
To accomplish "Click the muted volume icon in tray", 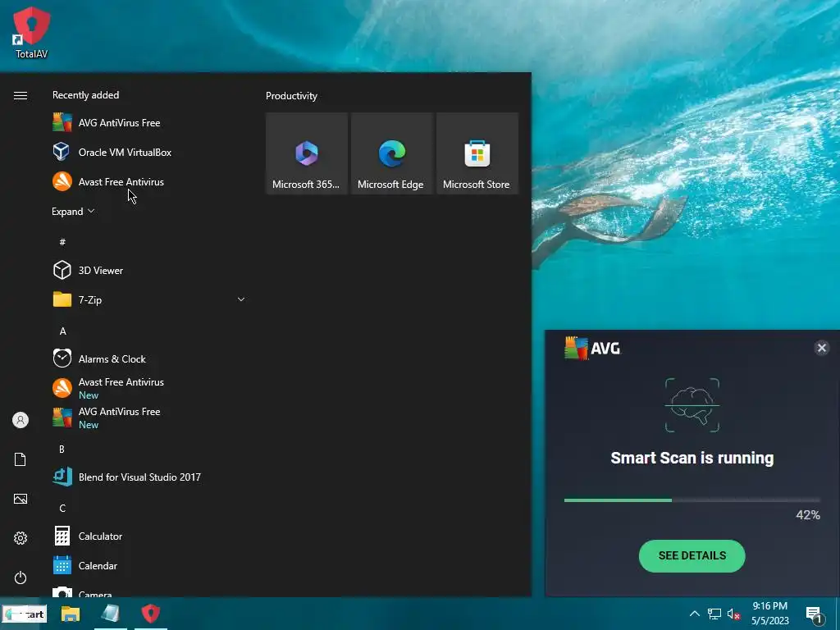I will (x=734, y=614).
